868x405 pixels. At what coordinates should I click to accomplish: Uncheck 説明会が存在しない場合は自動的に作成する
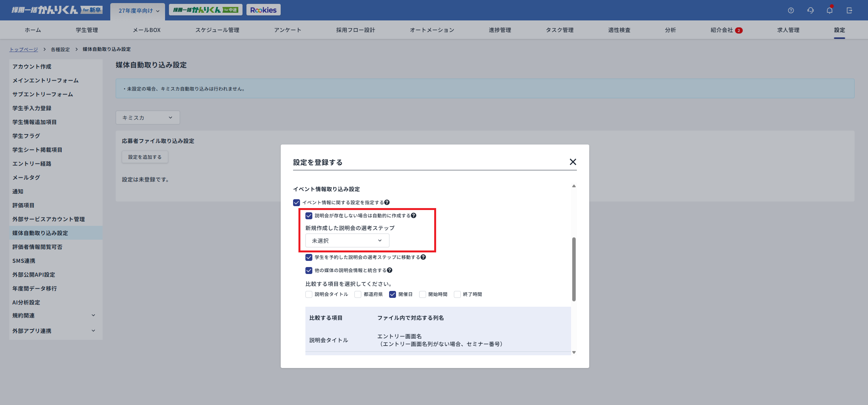(x=308, y=216)
